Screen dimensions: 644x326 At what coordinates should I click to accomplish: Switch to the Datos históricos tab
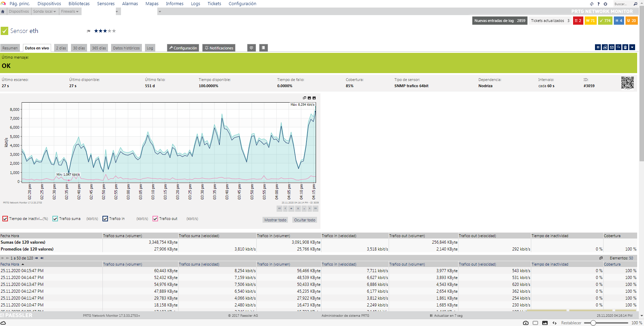pyautogui.click(x=126, y=48)
